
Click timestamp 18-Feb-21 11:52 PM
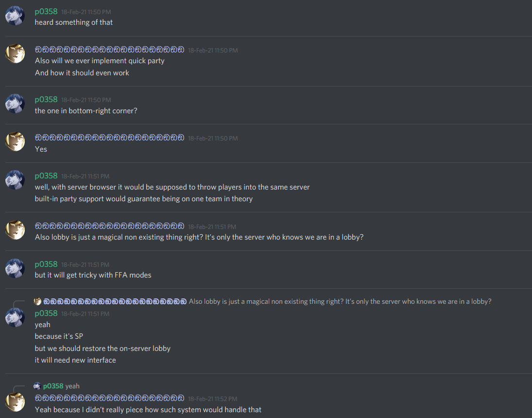coord(213,399)
